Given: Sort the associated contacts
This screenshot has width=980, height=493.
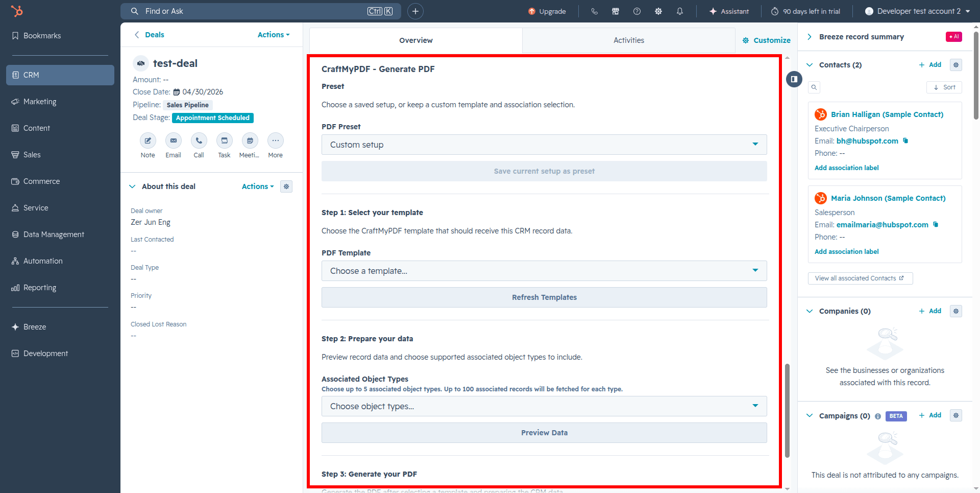Looking at the screenshot, I should (x=944, y=87).
